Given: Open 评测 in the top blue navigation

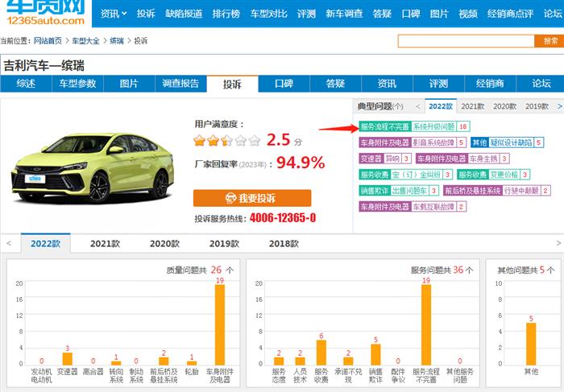Looking at the screenshot, I should click(x=306, y=14).
